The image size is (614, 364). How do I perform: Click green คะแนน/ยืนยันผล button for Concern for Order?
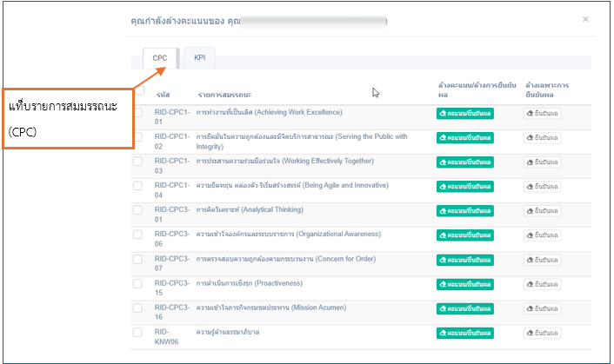point(464,260)
